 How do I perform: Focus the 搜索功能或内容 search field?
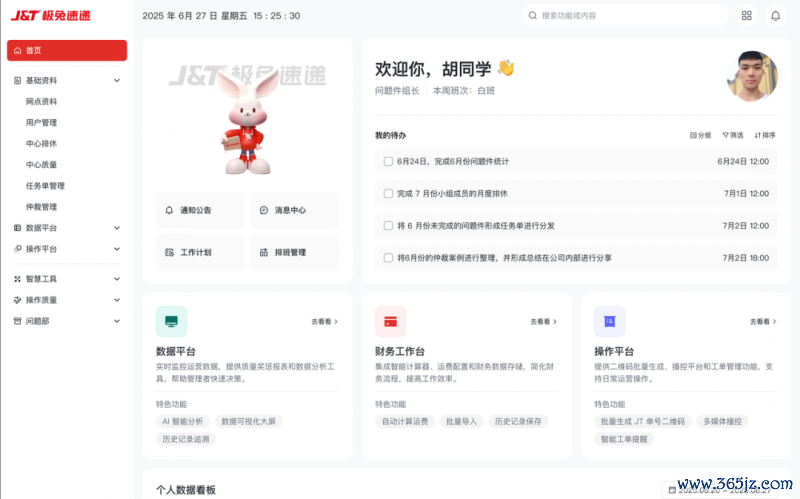(625, 16)
